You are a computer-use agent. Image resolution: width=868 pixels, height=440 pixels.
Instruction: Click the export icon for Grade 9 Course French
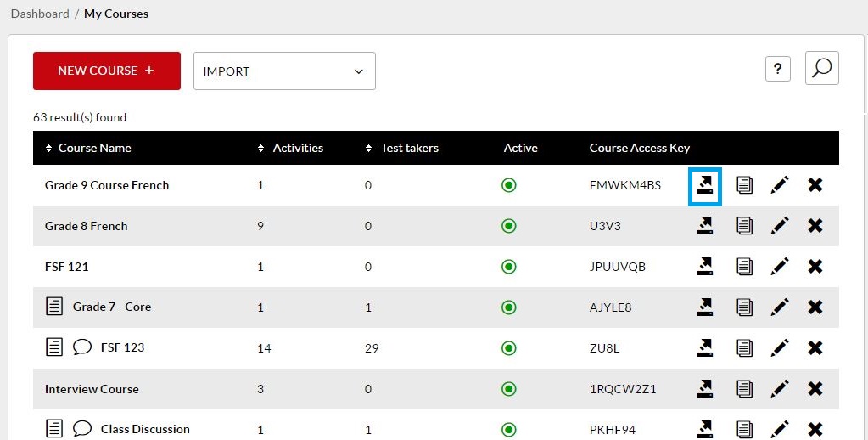pyautogui.click(x=705, y=185)
